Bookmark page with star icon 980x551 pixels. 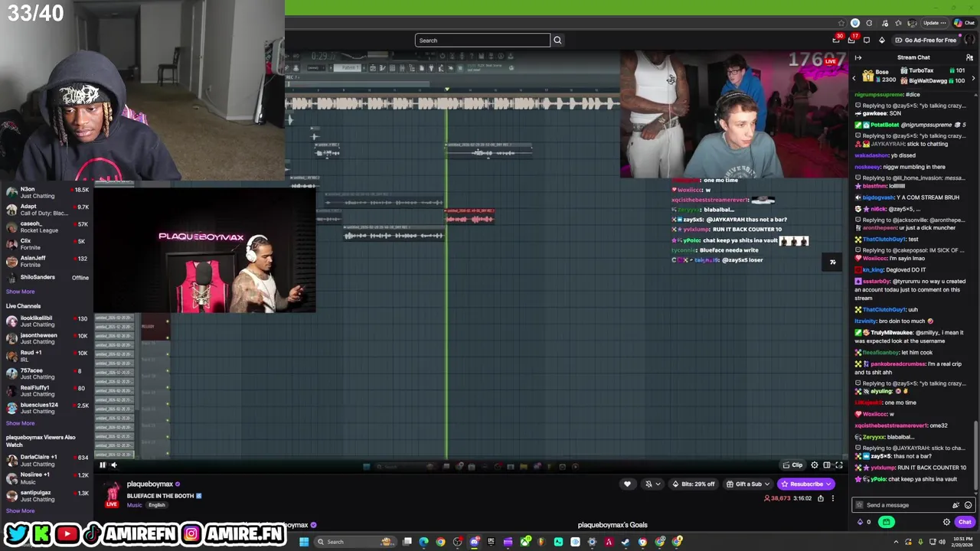pos(841,23)
